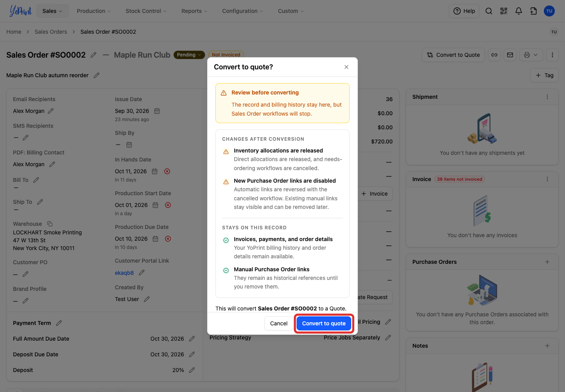Open Shipment panel options menu

[547, 97]
